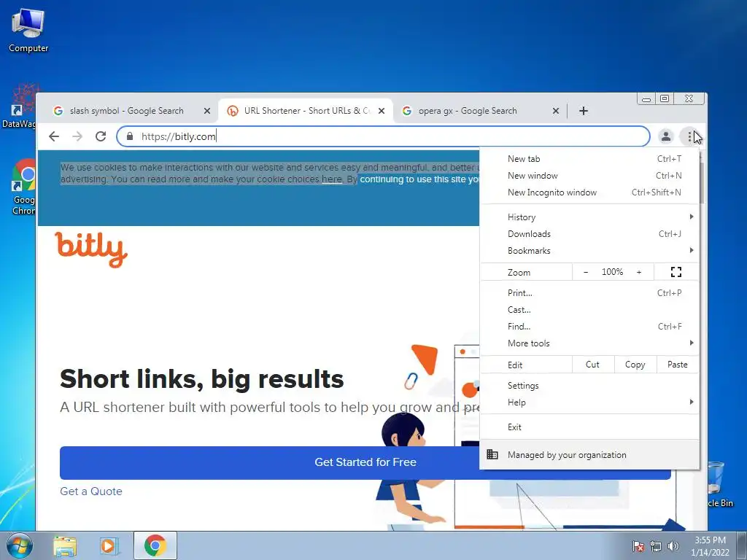Click the browser forward arrow

click(77, 136)
